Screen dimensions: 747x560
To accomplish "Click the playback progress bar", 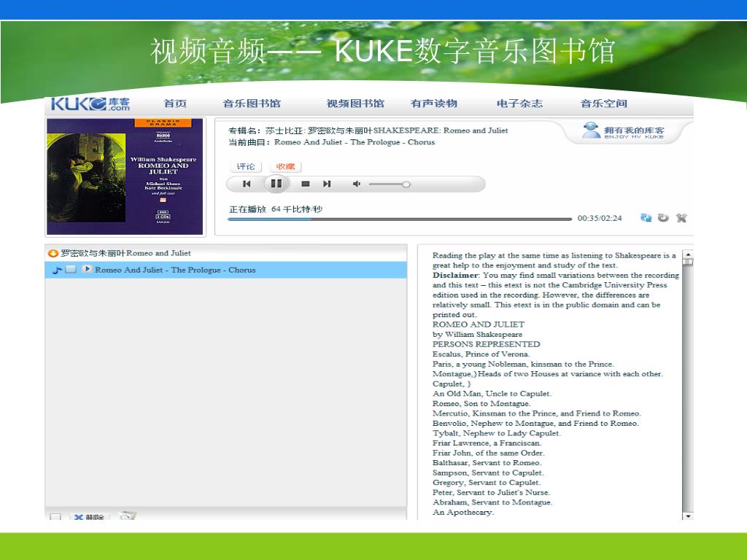I will 400,219.
